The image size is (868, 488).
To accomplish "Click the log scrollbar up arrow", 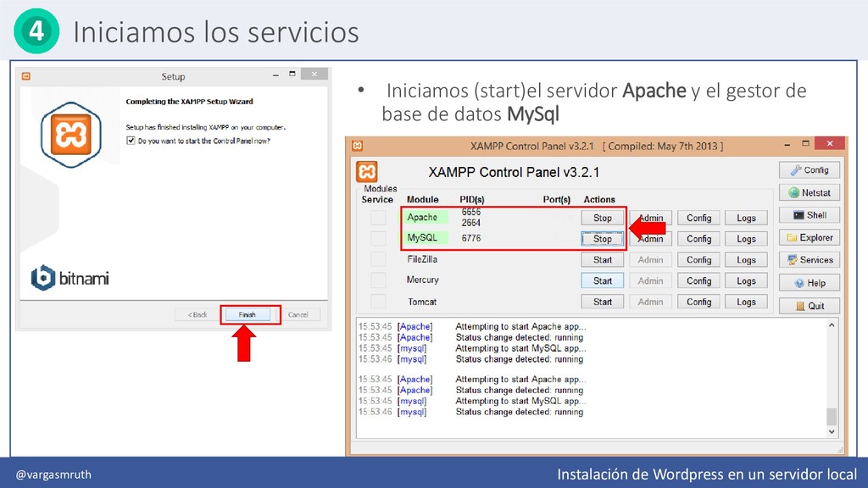I will (832, 325).
